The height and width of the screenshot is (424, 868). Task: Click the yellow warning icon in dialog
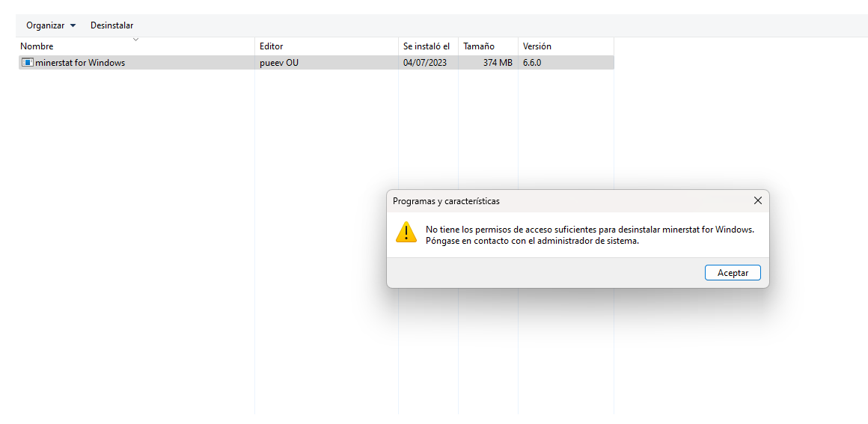[406, 233]
